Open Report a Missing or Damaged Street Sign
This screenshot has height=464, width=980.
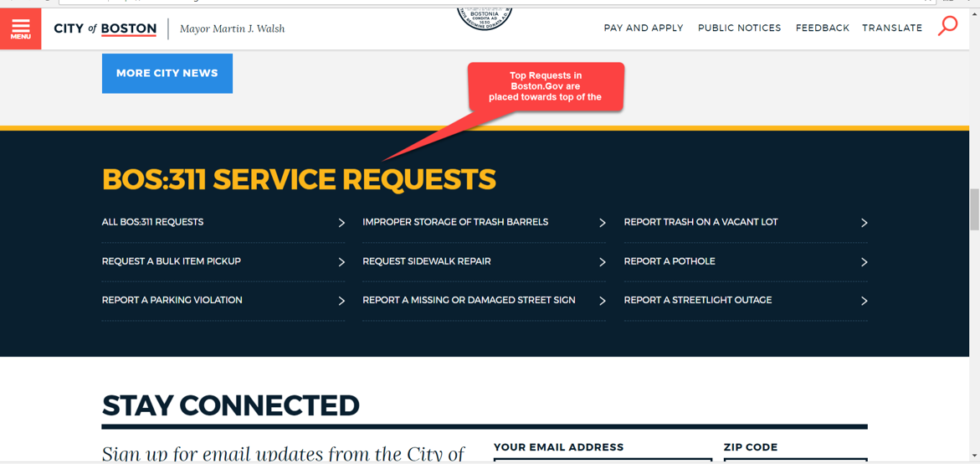click(469, 300)
